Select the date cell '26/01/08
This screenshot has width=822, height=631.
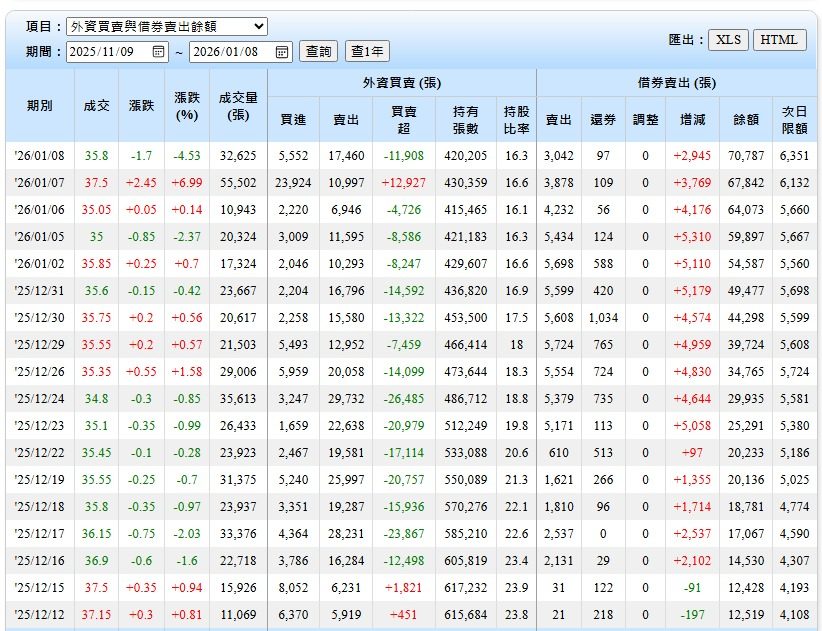coord(39,156)
